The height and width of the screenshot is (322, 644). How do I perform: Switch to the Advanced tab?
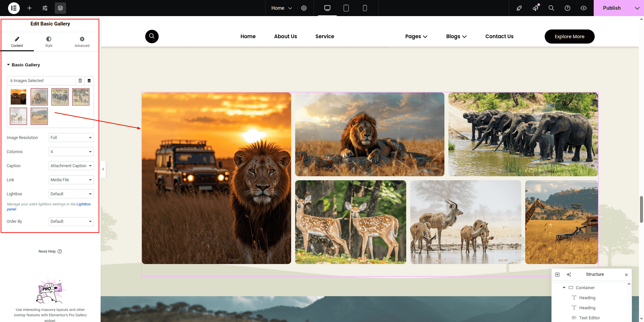82,42
